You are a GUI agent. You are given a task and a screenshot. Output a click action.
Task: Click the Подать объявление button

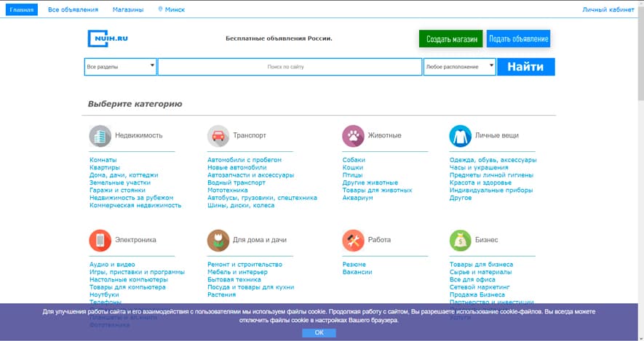518,39
